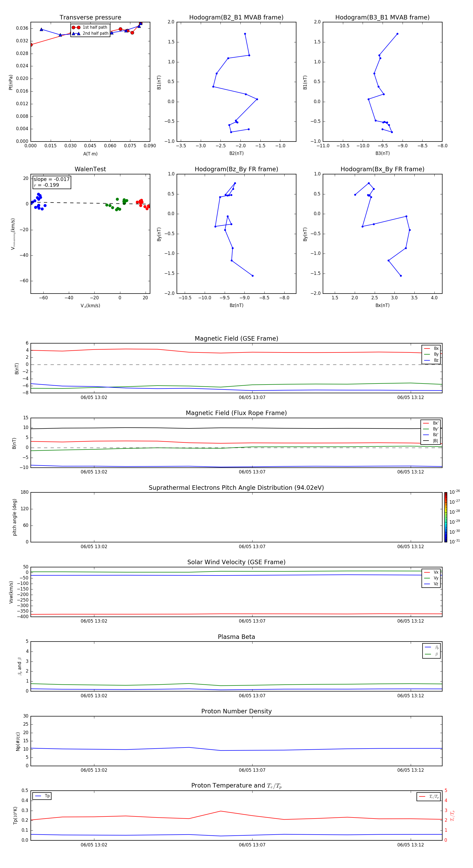Click the "WalenTest" plot title
473x868 pixels.
[90, 169]
